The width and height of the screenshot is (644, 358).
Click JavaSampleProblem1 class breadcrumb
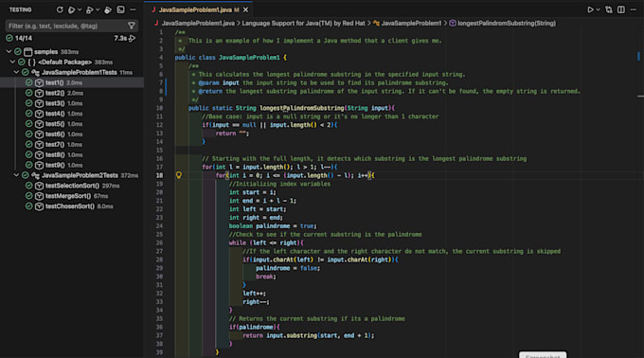(411, 24)
